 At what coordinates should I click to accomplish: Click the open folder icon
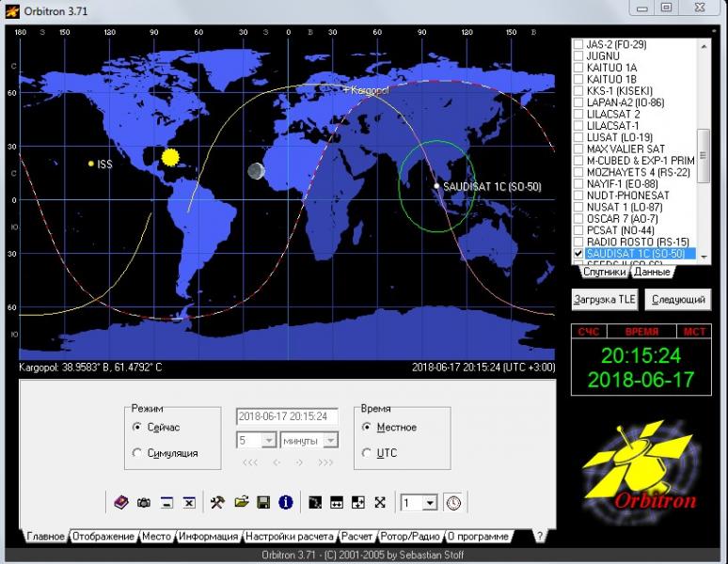[x=241, y=503]
